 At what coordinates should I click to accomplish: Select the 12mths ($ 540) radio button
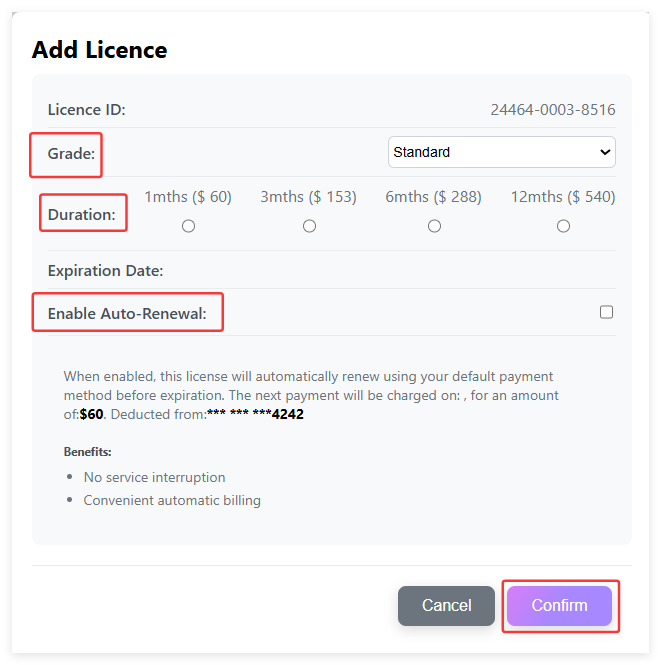pos(563,226)
